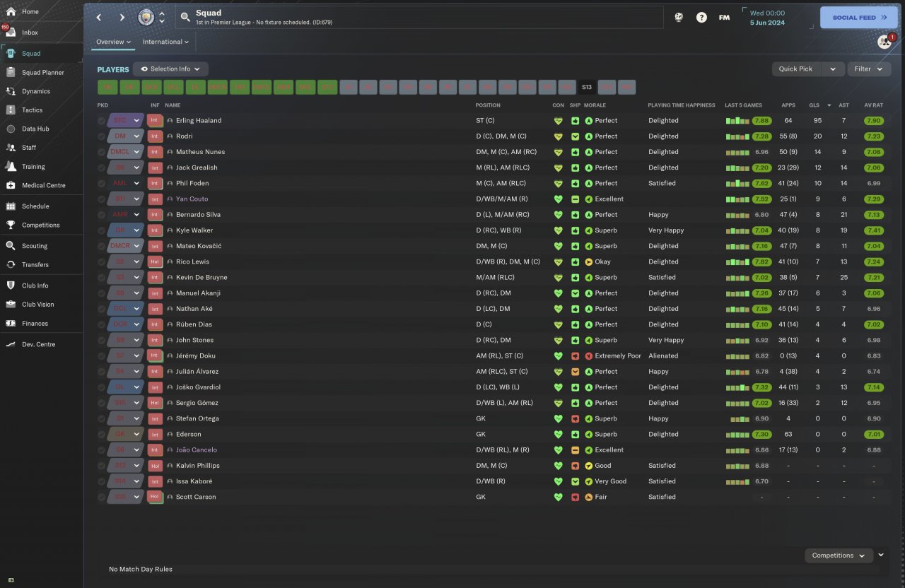Open Club Info from the sidebar
This screenshot has width=905, height=588.
pyautogui.click(x=35, y=286)
